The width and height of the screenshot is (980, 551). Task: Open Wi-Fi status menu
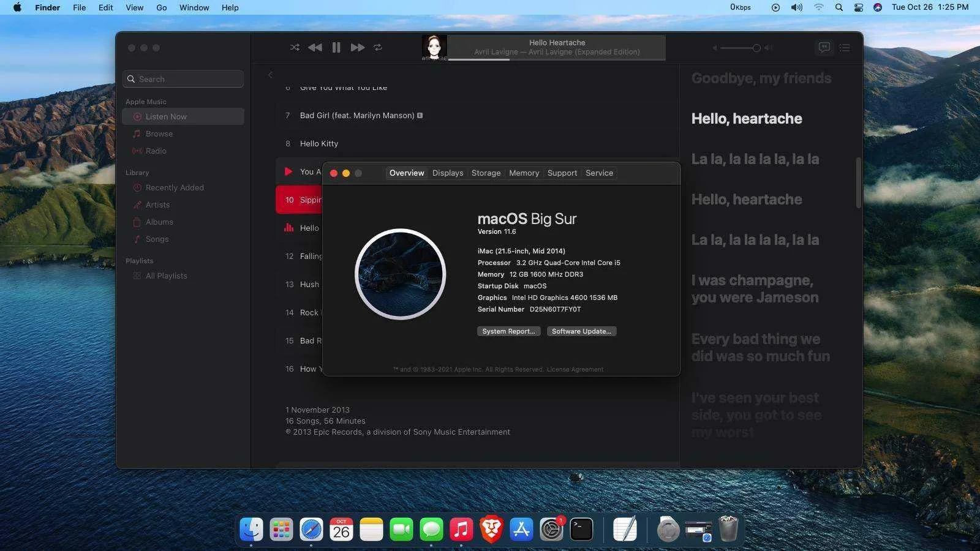click(x=819, y=7)
